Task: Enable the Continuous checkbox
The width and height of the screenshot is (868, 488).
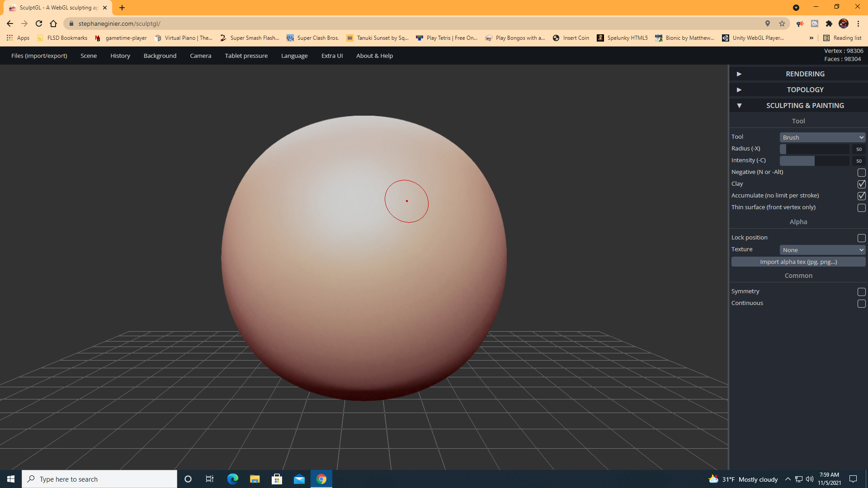Action: [x=861, y=304]
